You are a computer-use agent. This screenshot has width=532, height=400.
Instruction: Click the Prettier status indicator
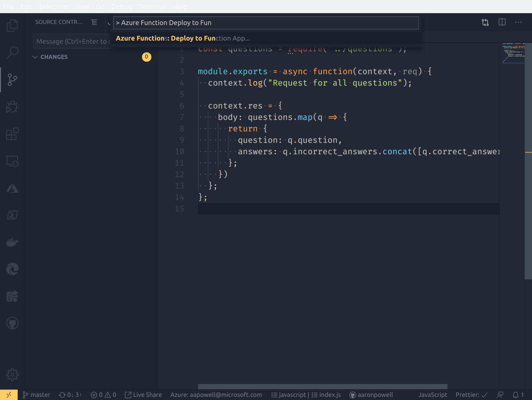point(471,395)
